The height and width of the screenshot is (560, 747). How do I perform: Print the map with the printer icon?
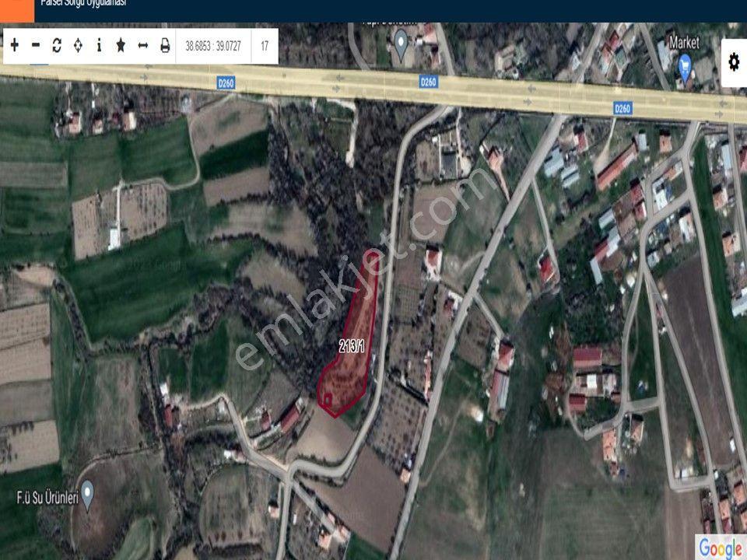(165, 46)
